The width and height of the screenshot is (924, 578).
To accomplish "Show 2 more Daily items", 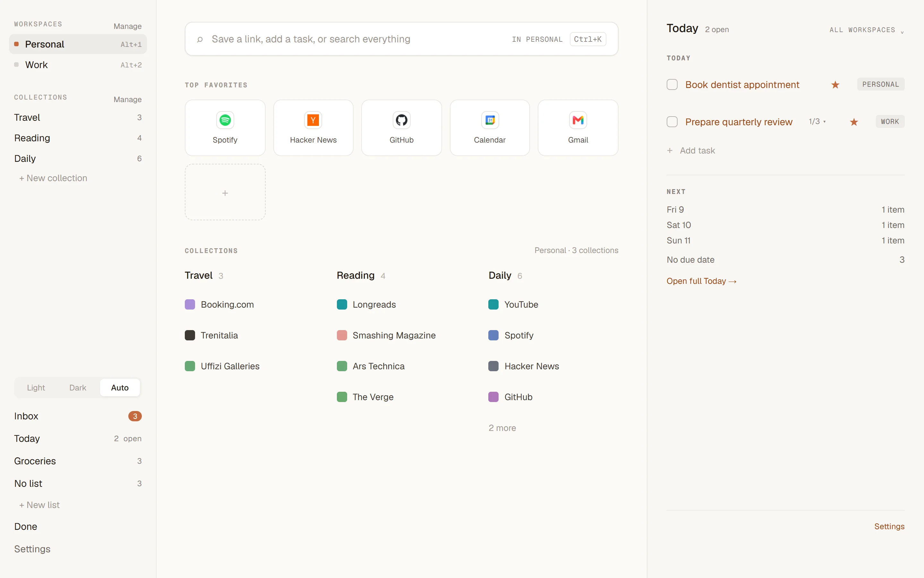I will pyautogui.click(x=502, y=428).
